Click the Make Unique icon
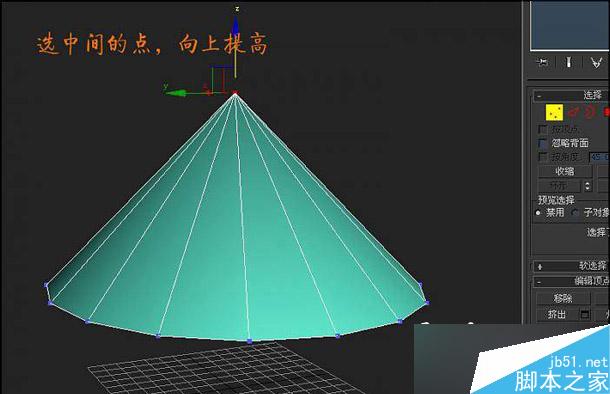The height and width of the screenshot is (394, 610). click(597, 62)
